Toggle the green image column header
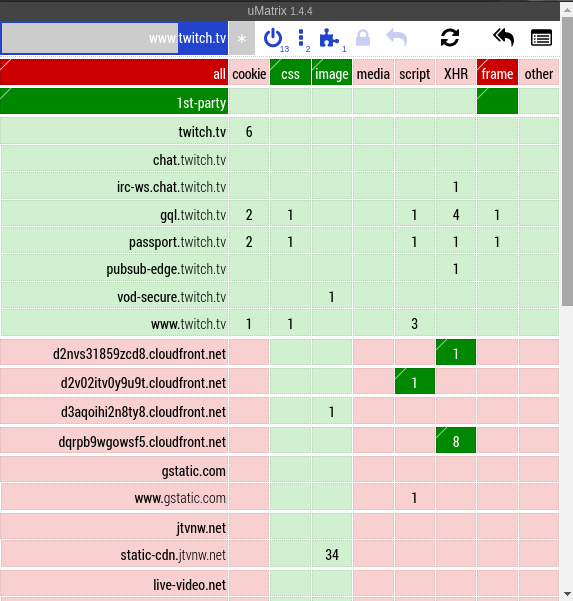The height and width of the screenshot is (601, 573). [x=332, y=72]
